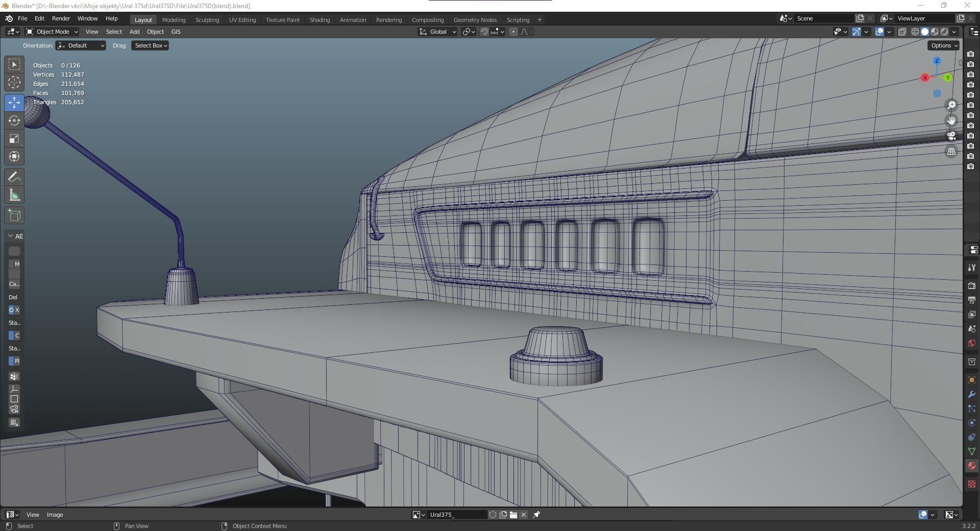980x531 pixels.
Task: Open the Material properties tab
Action: pyautogui.click(x=972, y=466)
